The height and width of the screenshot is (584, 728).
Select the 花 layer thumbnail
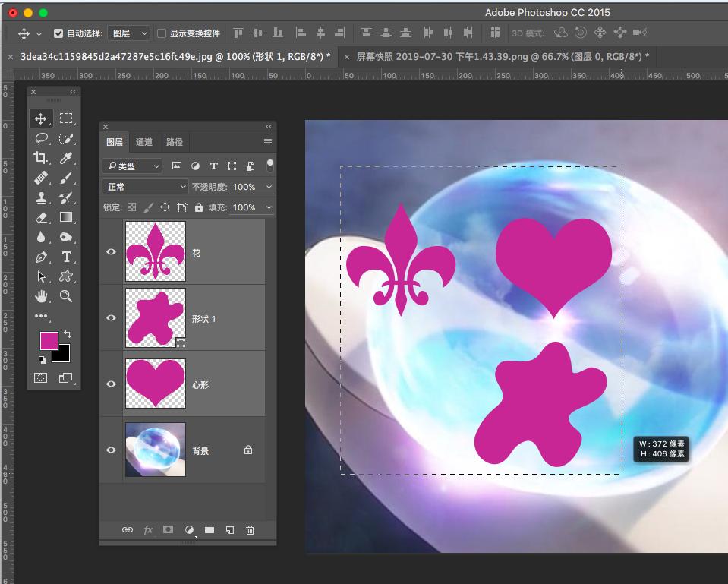tap(155, 252)
